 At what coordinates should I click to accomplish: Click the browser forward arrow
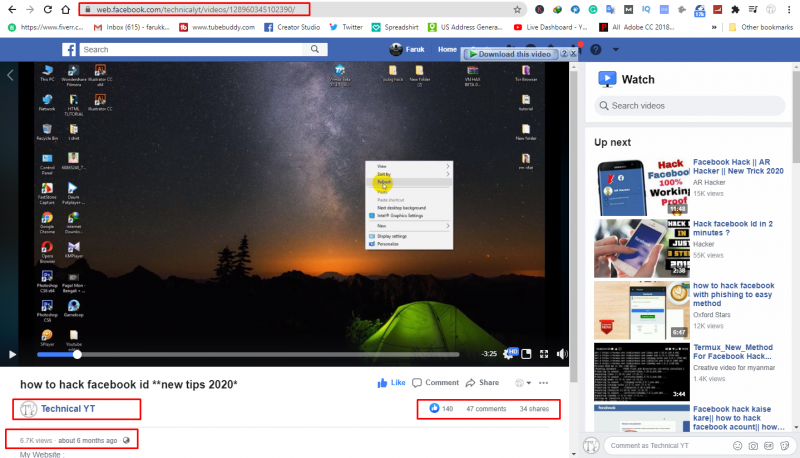coord(30,9)
